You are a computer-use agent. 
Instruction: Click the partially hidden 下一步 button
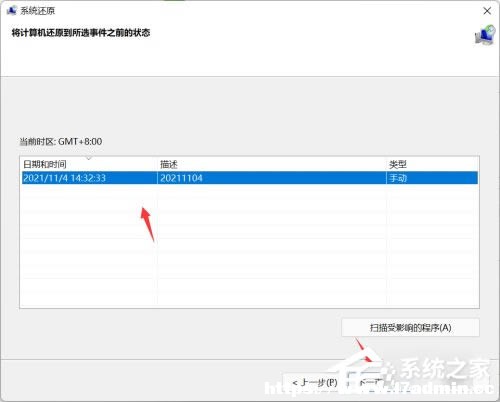pos(368,383)
